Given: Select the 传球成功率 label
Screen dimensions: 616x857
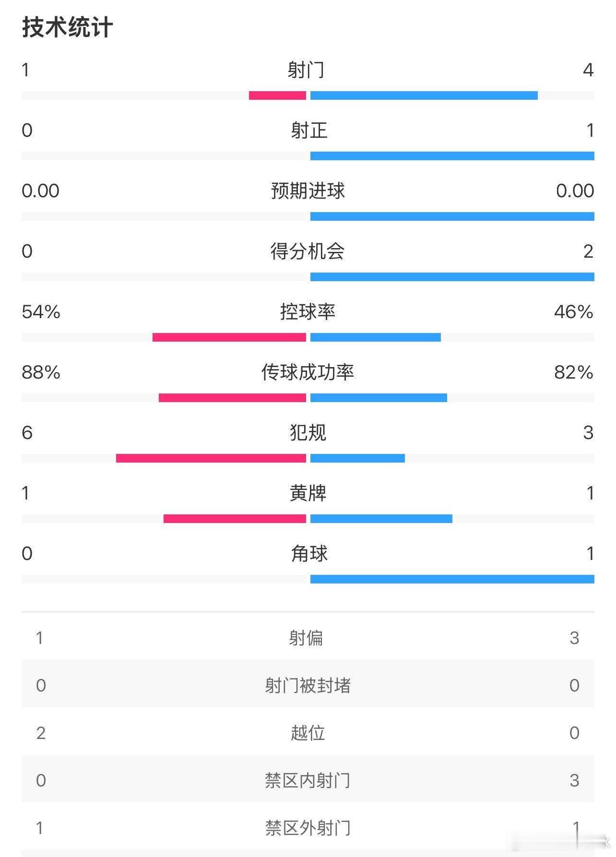Looking at the screenshot, I should 308,372.
